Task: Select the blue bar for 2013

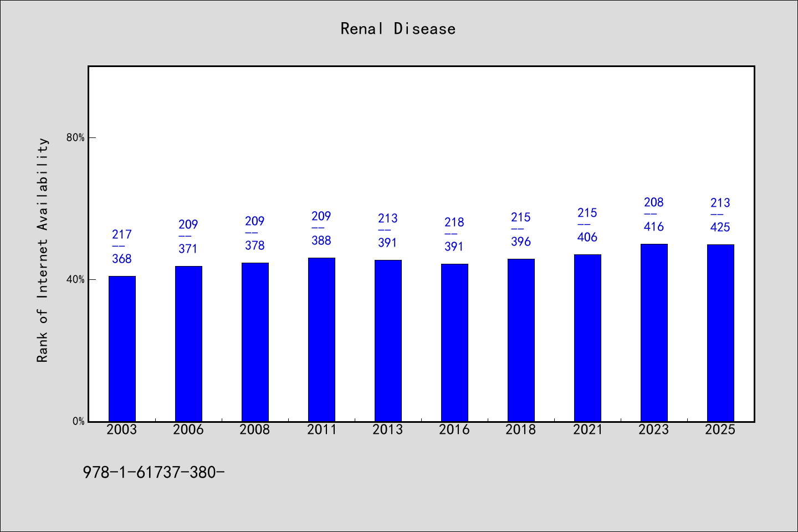Action: pos(388,341)
